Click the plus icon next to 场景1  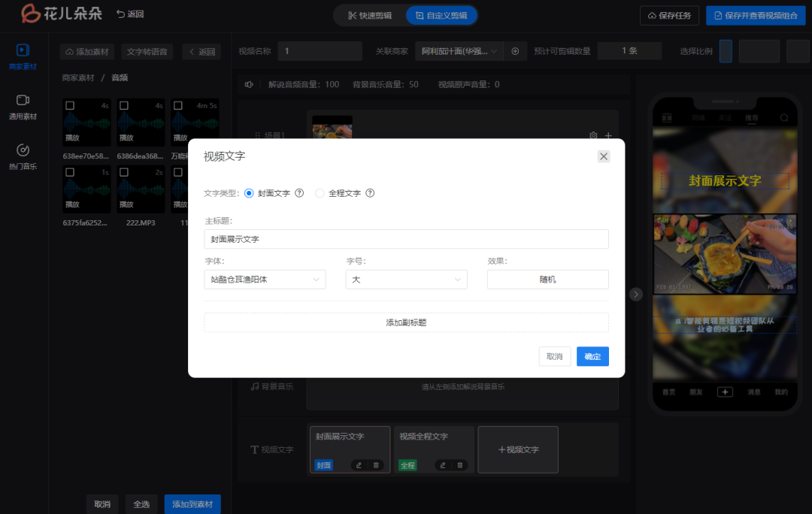tap(608, 135)
